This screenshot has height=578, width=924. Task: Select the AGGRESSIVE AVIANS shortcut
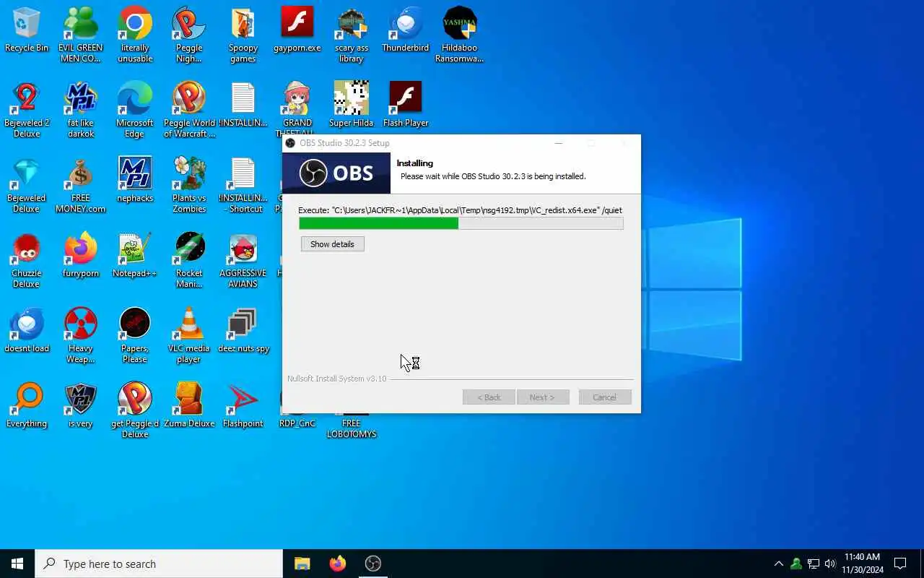243,261
